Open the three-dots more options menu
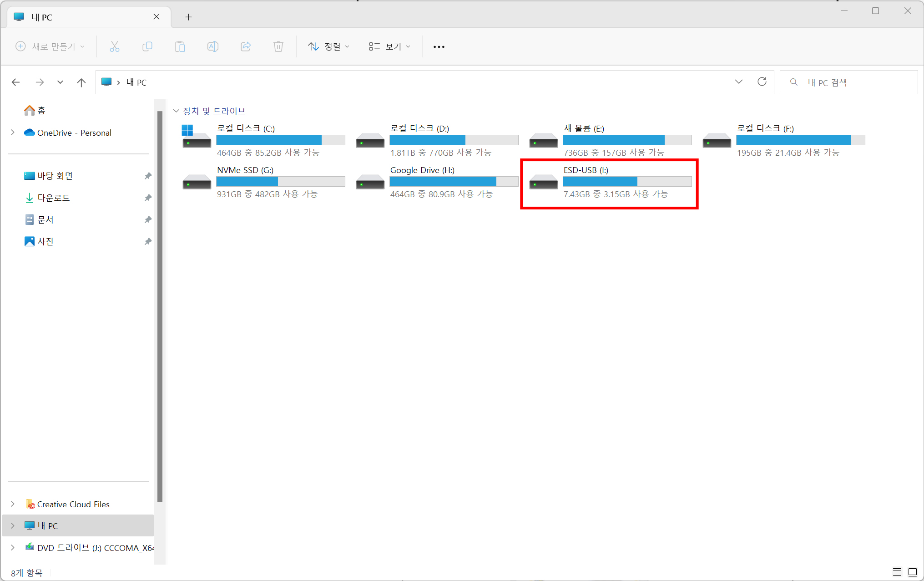 coord(439,46)
